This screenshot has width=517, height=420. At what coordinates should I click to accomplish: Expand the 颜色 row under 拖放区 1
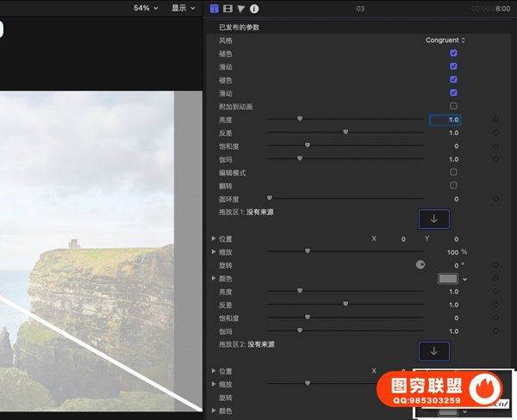[214, 279]
